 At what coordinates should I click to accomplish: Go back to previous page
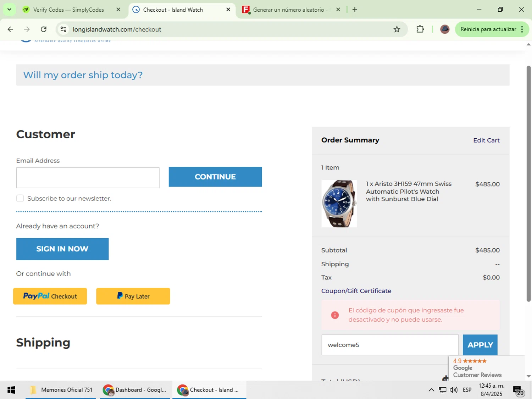pyautogui.click(x=10, y=29)
